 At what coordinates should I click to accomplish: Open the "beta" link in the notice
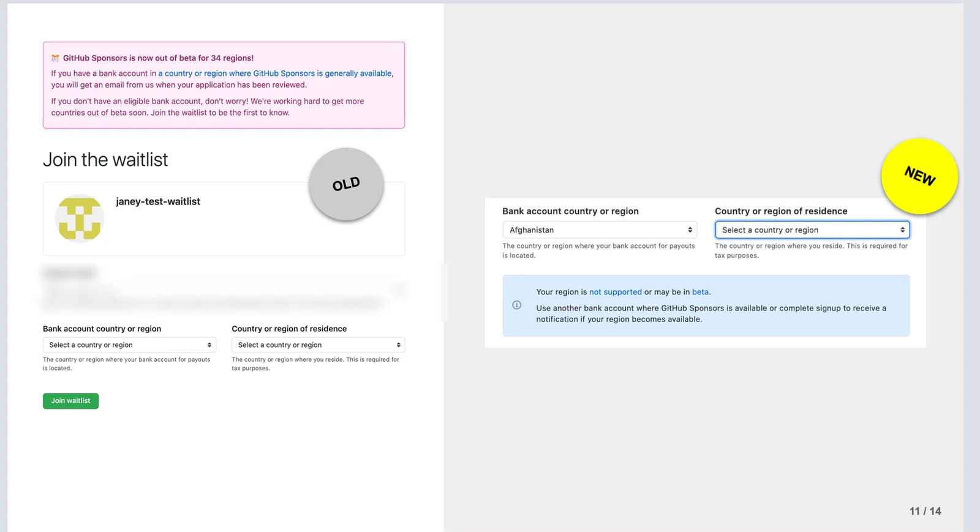tap(700, 292)
